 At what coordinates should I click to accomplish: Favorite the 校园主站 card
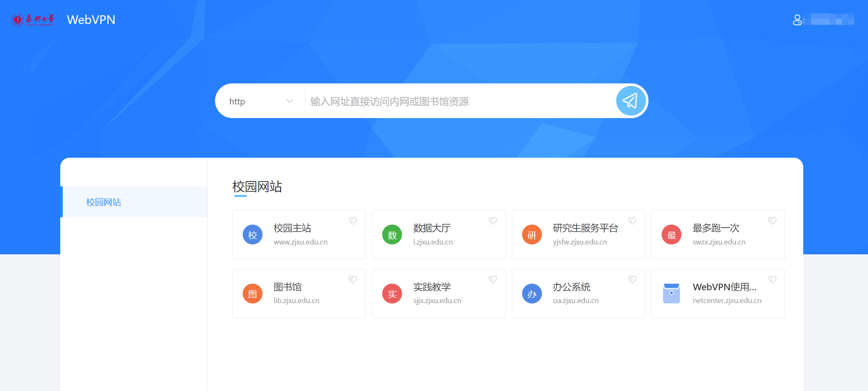pyautogui.click(x=353, y=221)
